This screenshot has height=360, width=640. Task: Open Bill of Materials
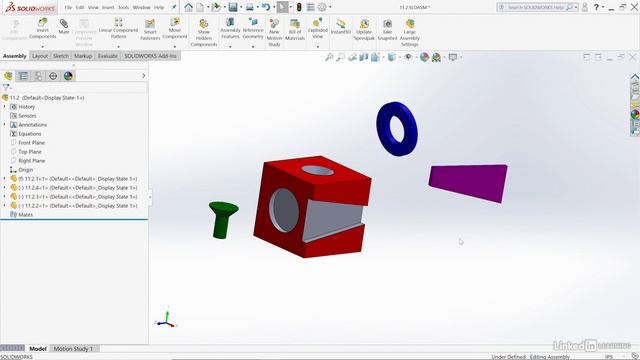point(295,29)
